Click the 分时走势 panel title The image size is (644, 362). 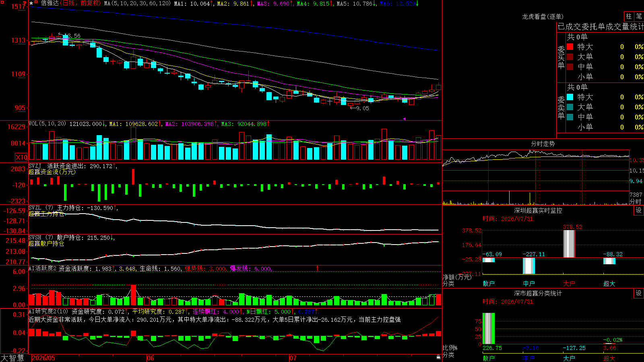coord(543,144)
